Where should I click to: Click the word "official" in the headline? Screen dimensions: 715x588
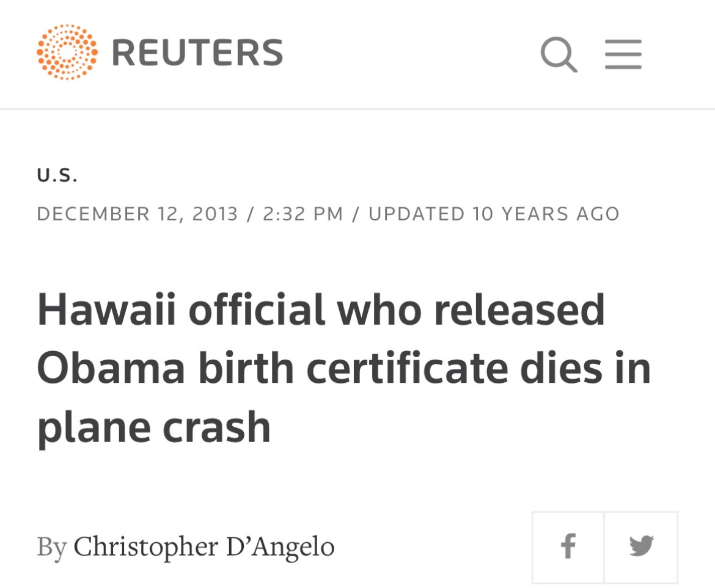(x=257, y=310)
